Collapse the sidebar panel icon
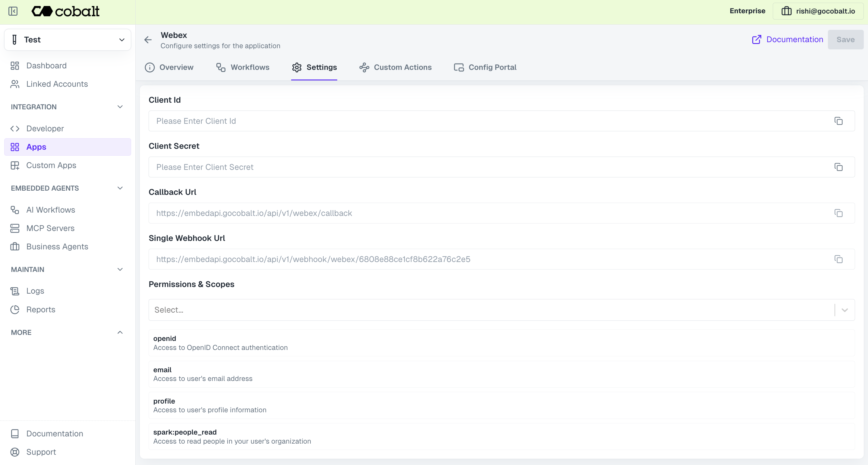The height and width of the screenshot is (465, 868). (x=13, y=11)
